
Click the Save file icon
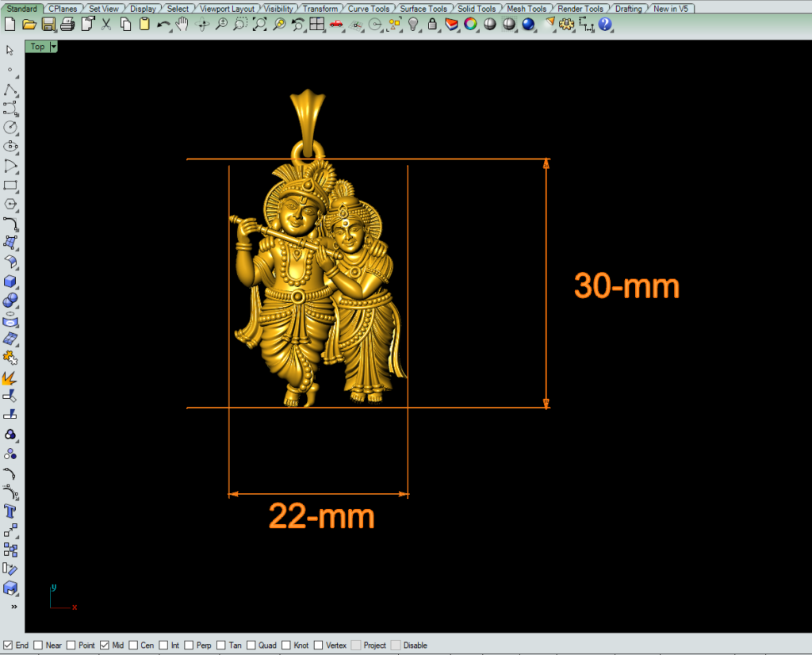[48, 25]
